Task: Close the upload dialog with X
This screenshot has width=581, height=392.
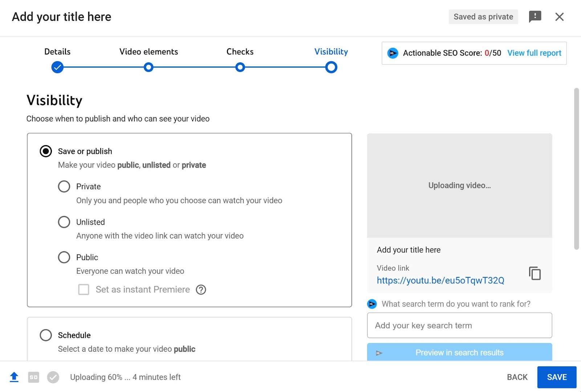Action: point(559,17)
